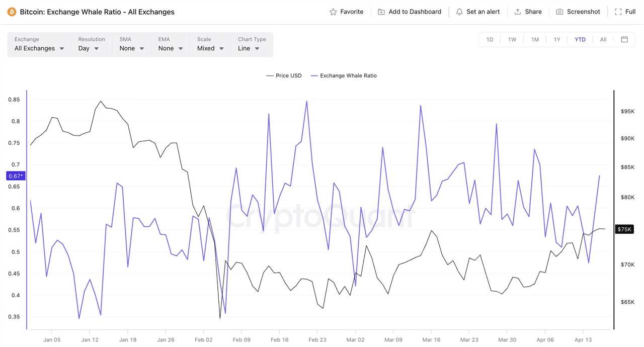Take a chart screenshot with the camera icon
Screen dimensions: 644x347
point(560,11)
